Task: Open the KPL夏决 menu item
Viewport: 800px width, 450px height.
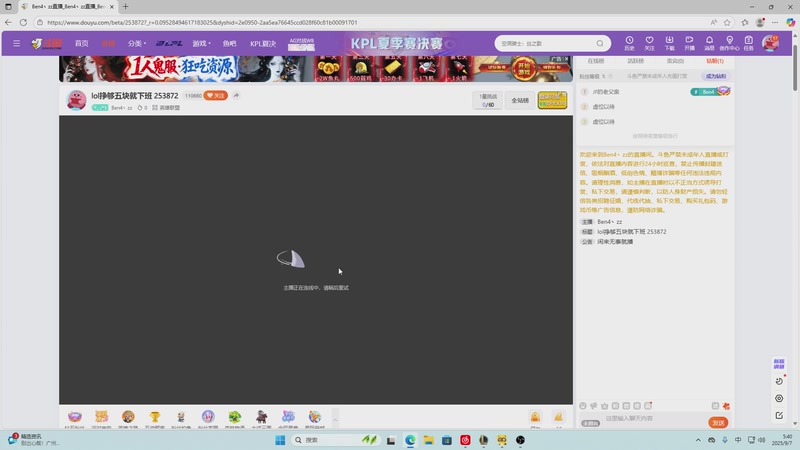Action: (x=263, y=43)
